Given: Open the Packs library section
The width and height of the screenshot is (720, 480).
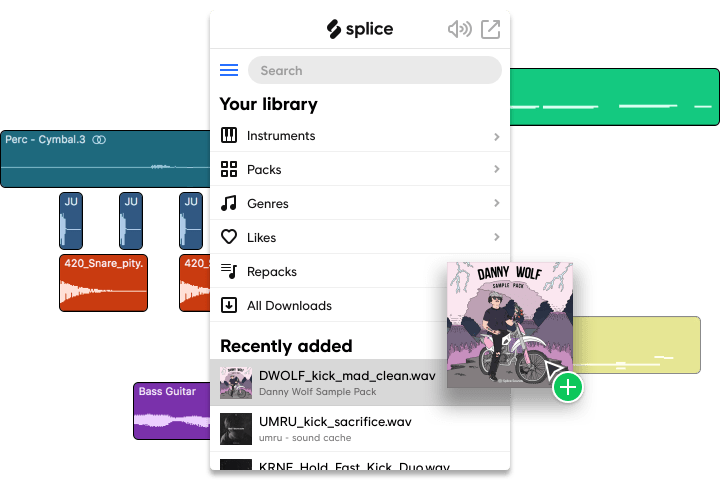Looking at the screenshot, I should point(360,169).
